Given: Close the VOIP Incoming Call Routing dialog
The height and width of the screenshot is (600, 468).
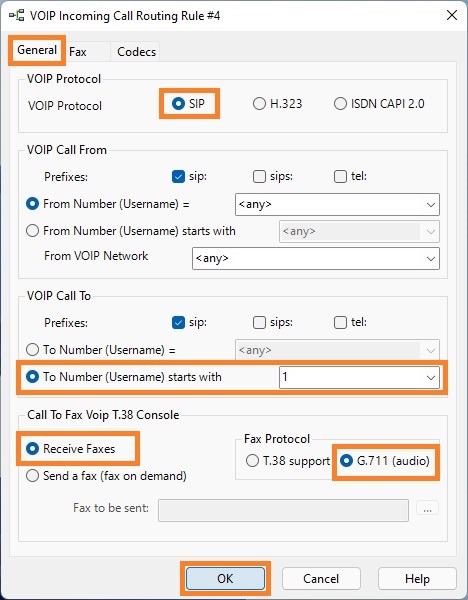Looking at the screenshot, I should pyautogui.click(x=452, y=15).
